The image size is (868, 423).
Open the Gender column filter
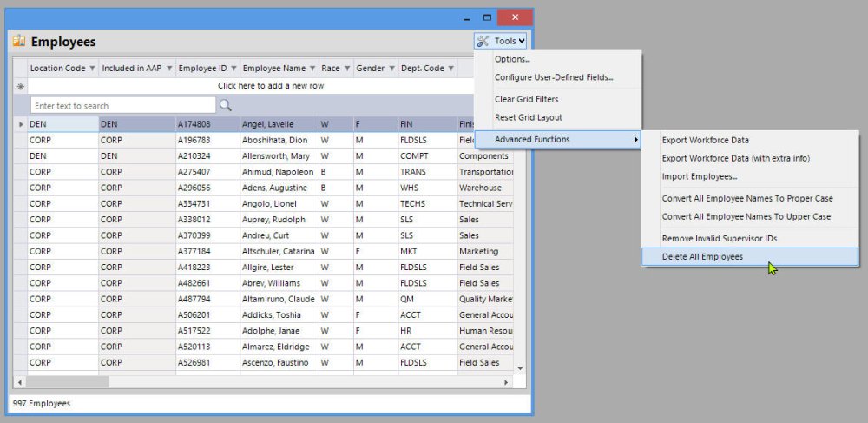coord(391,69)
